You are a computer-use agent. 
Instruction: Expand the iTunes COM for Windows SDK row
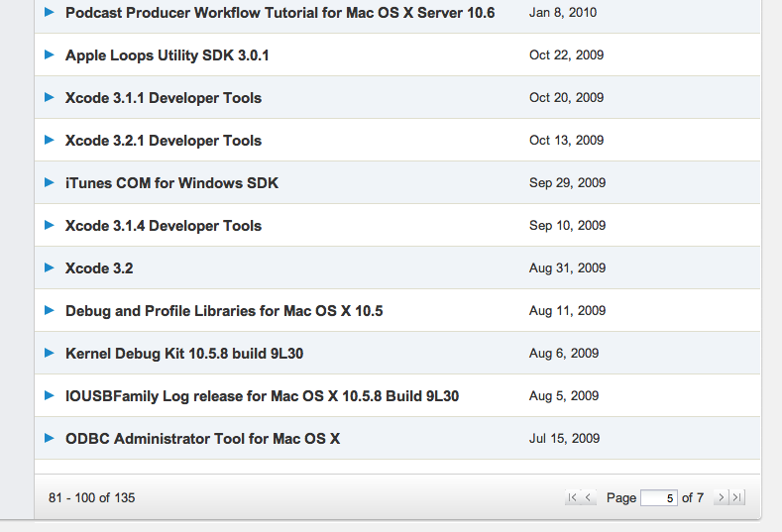(x=50, y=183)
